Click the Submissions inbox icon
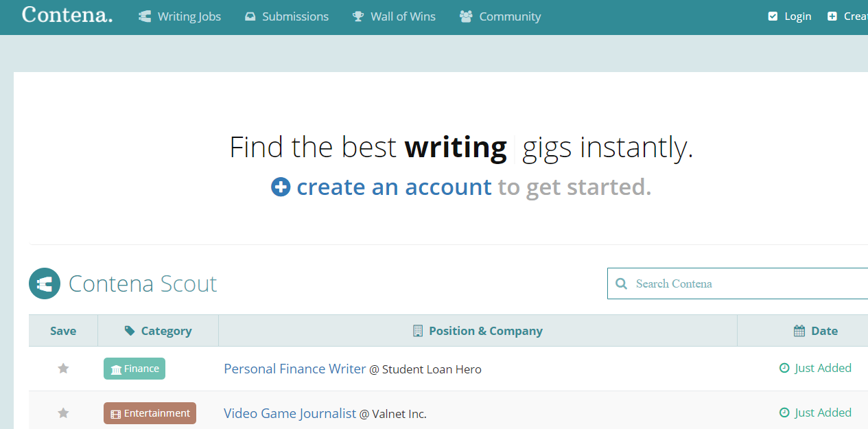The image size is (868, 429). click(250, 16)
